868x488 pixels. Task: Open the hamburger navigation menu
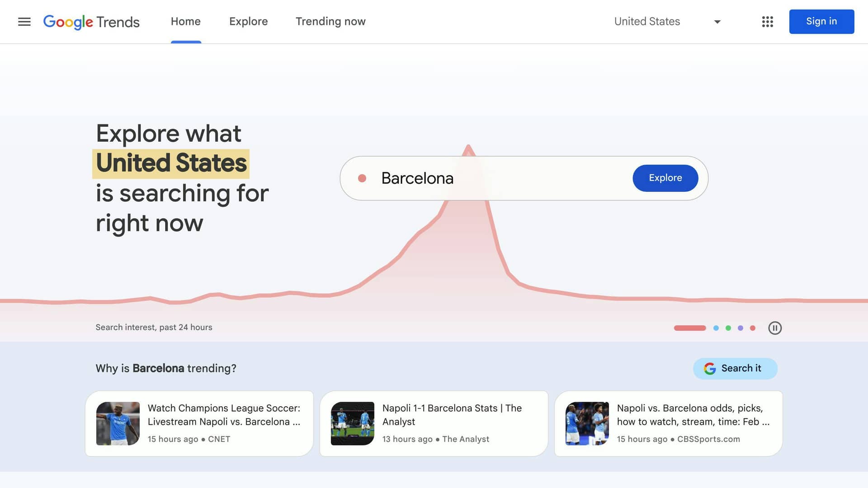pos(24,21)
